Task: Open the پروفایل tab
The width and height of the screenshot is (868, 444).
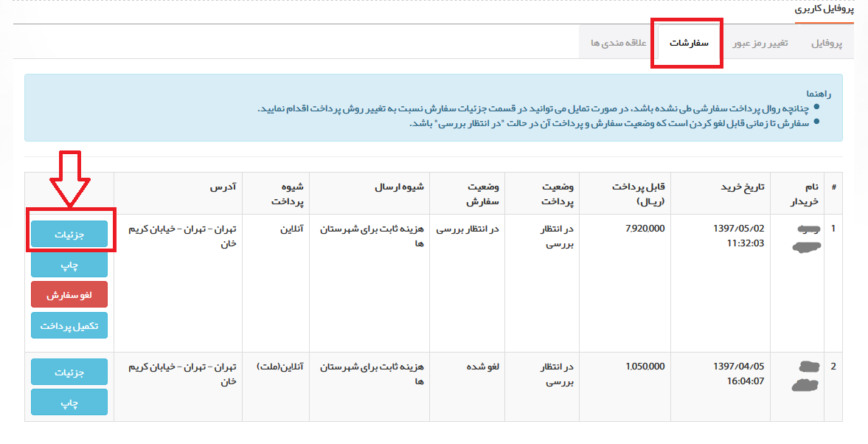Action: (826, 44)
